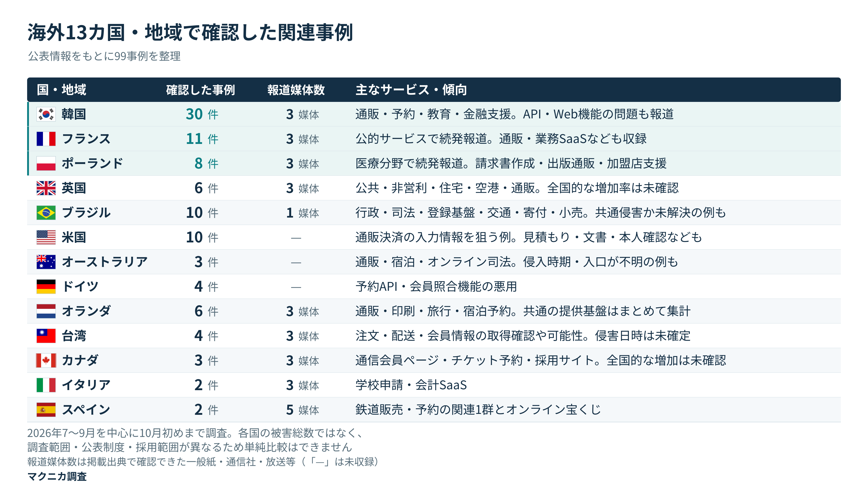Screen dimensions: 868x488
Task: Click the Australia flag icon
Action: pos(46,262)
